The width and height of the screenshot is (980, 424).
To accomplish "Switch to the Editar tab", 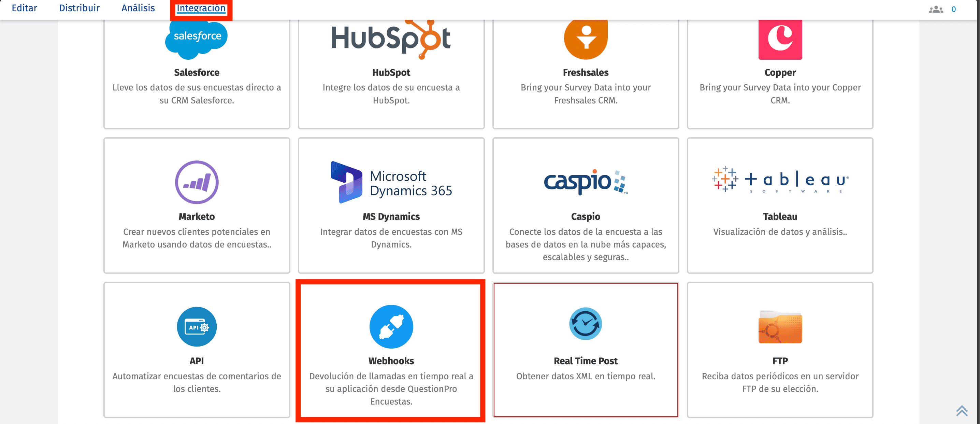I will pyautogui.click(x=24, y=8).
